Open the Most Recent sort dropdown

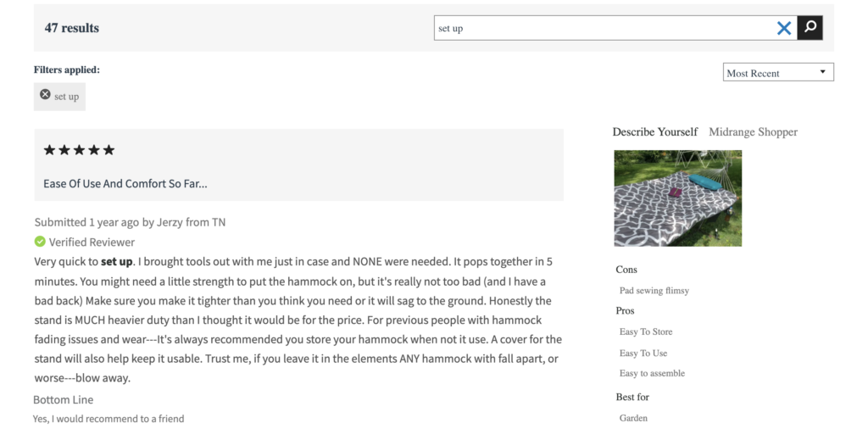click(x=777, y=73)
